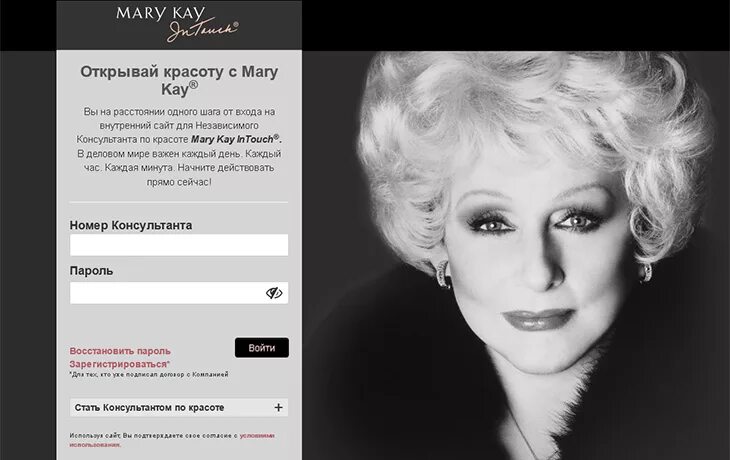This screenshot has width=730, height=460.
Task: Click the InTouch script logo
Action: pos(203,30)
